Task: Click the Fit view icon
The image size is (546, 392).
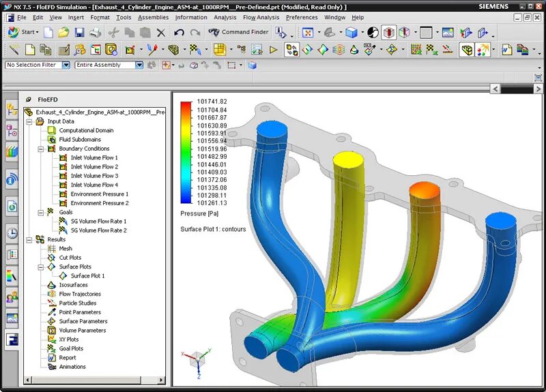Action: pyautogui.click(x=308, y=33)
